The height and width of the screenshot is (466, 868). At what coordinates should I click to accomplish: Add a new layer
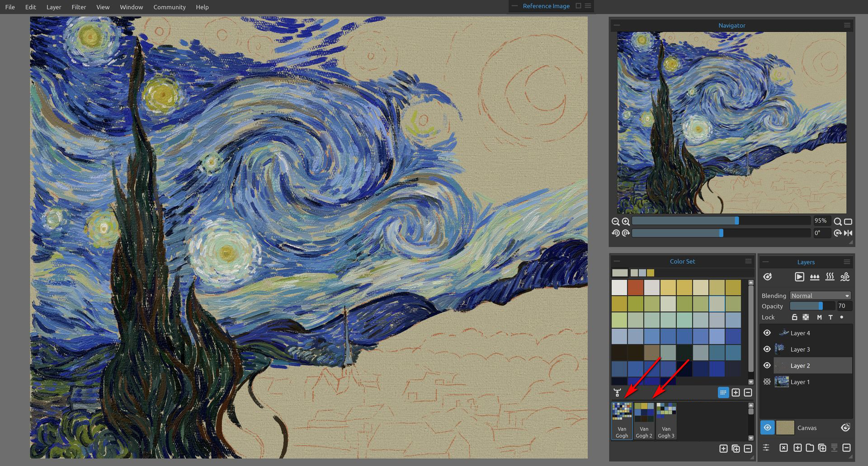tap(797, 447)
